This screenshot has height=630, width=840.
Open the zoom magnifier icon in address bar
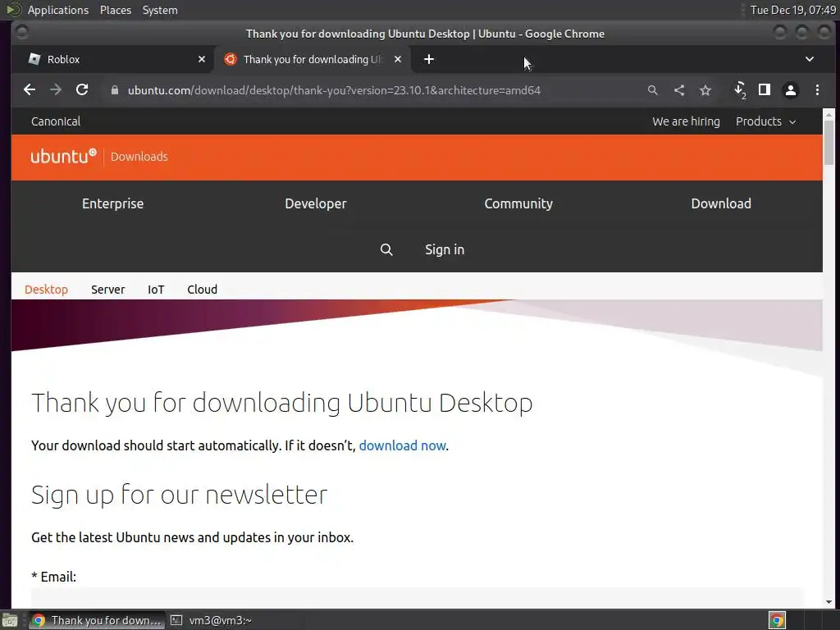(652, 90)
